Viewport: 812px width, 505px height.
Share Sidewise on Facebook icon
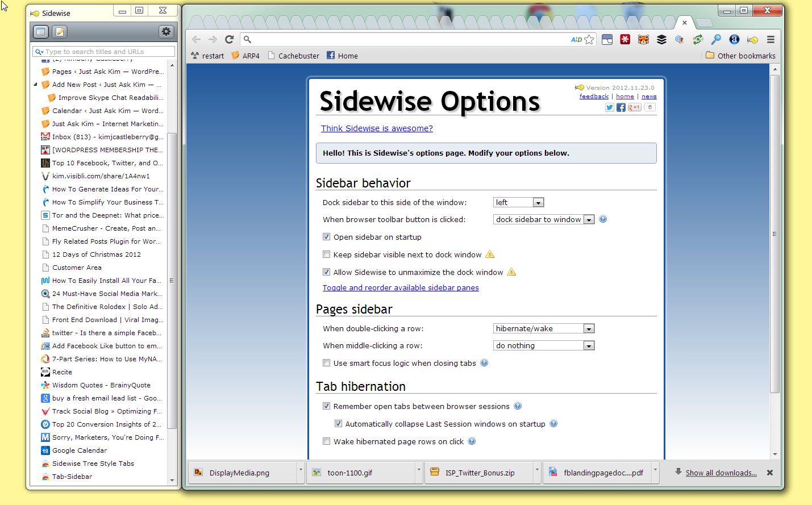tap(621, 107)
